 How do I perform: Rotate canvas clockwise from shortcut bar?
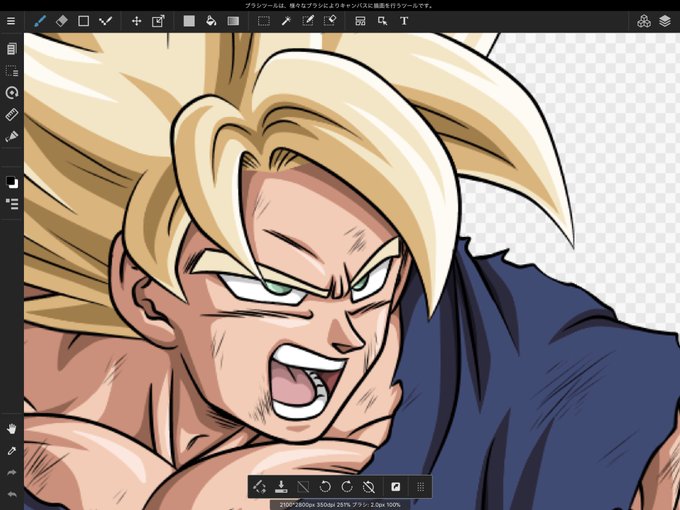[347, 487]
